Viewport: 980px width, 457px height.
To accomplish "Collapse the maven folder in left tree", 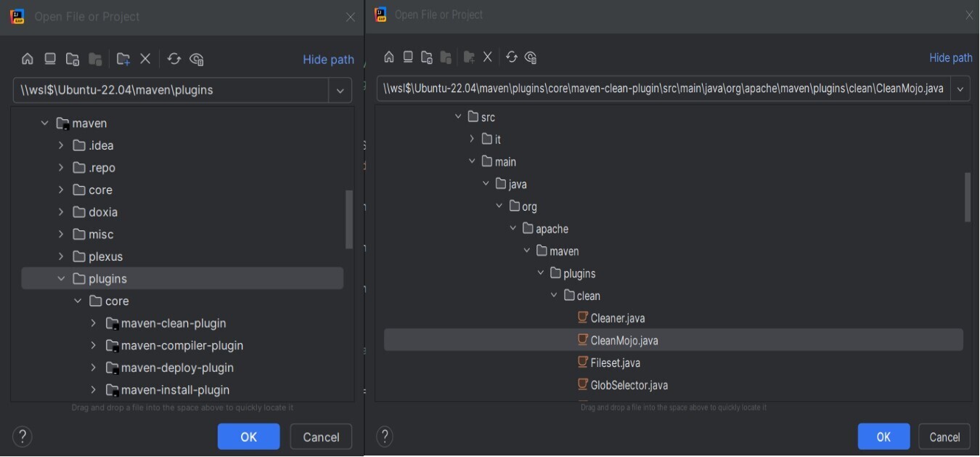I will 45,124.
